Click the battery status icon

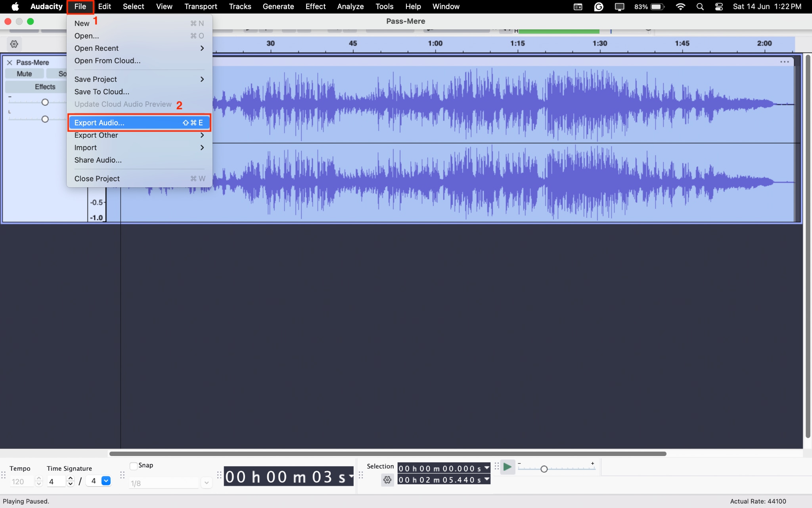coord(657,6)
